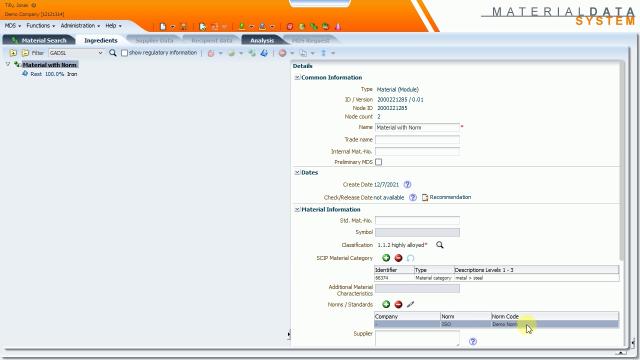Select the ISO norm table row
Screen dimensions: 640x360
(x=496, y=324)
